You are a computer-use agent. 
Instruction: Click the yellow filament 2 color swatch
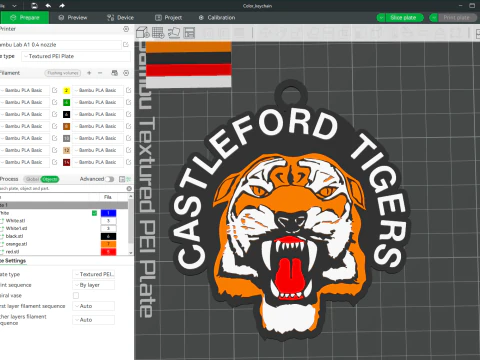66,90
